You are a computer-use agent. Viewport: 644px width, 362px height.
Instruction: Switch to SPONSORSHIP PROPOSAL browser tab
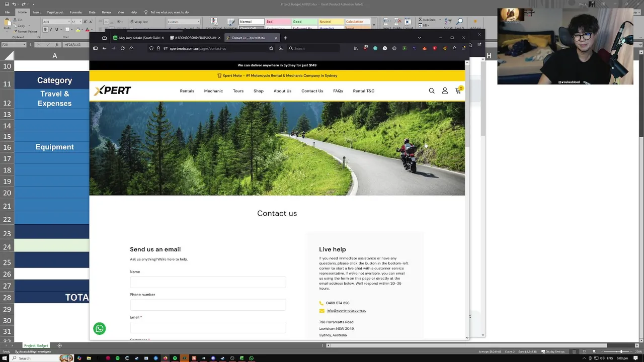(195, 38)
